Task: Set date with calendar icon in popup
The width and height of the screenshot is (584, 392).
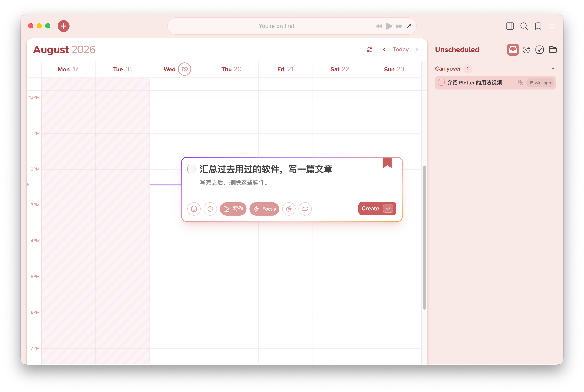Action: point(194,209)
